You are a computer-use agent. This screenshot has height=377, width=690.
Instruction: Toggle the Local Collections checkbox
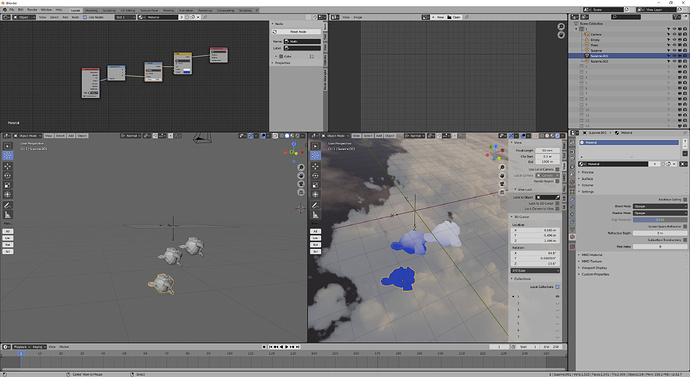557,287
